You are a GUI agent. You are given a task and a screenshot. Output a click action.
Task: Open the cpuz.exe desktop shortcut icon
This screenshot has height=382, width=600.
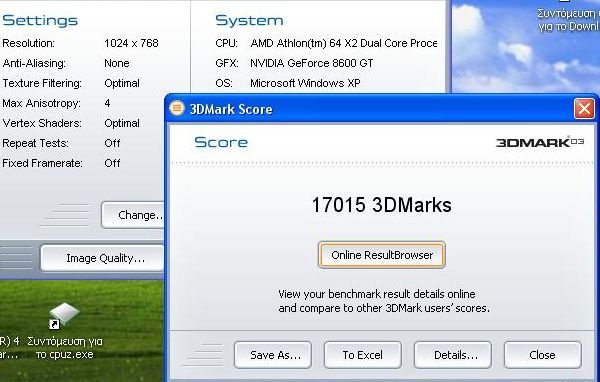point(65,315)
